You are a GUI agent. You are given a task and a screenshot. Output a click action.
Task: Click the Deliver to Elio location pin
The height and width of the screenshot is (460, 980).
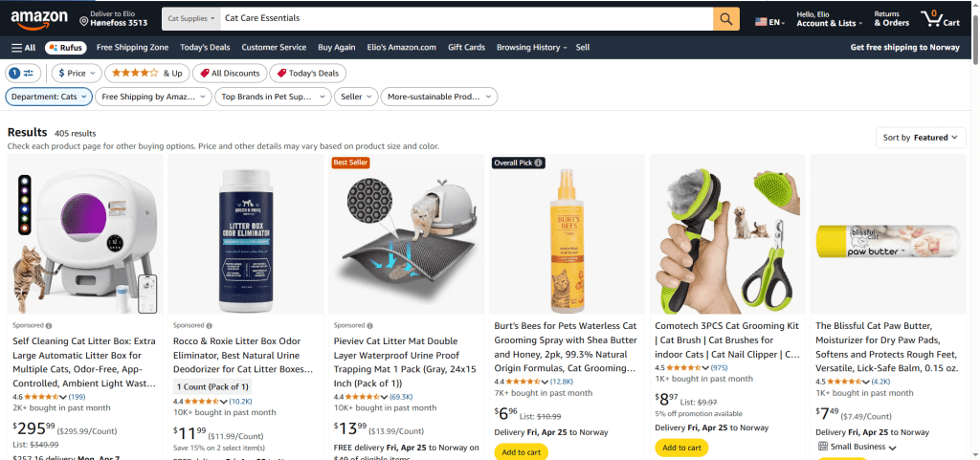tap(84, 22)
